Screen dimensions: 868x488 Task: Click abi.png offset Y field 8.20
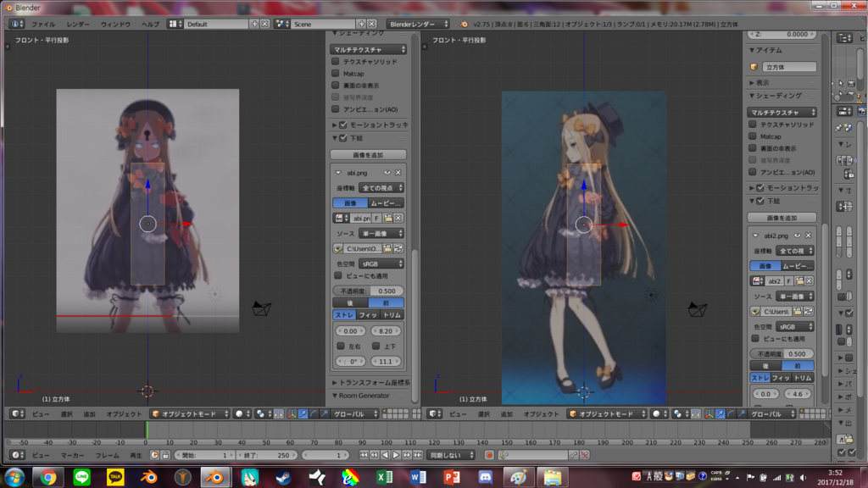point(386,331)
